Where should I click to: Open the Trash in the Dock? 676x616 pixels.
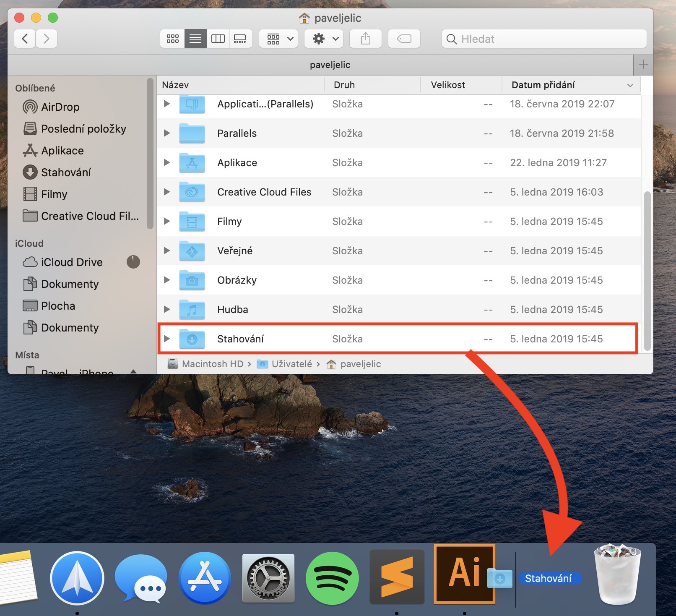point(617,575)
